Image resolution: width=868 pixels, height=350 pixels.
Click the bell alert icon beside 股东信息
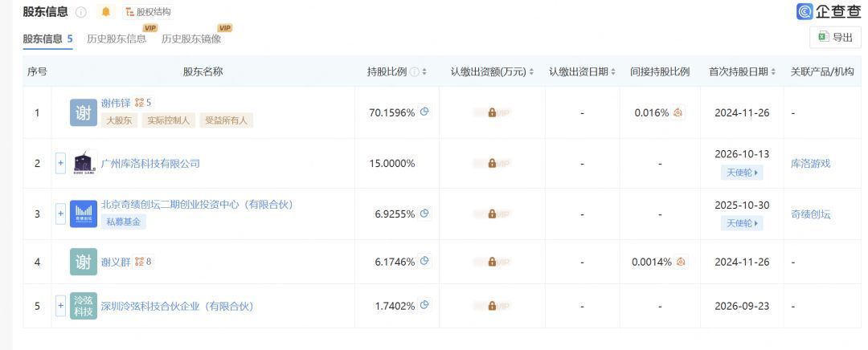[x=106, y=11]
